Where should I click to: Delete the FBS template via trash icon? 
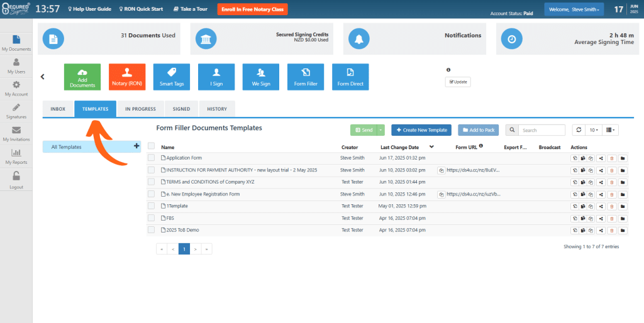coord(612,218)
